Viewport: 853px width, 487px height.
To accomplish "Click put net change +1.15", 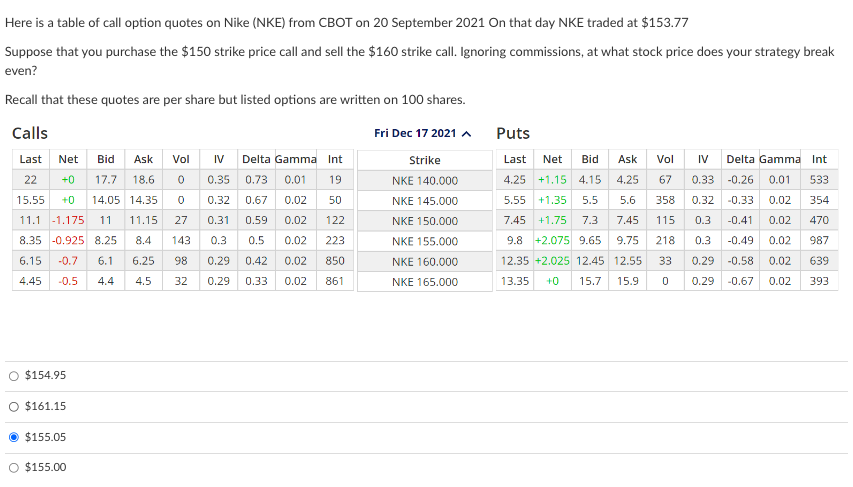I will (x=552, y=180).
